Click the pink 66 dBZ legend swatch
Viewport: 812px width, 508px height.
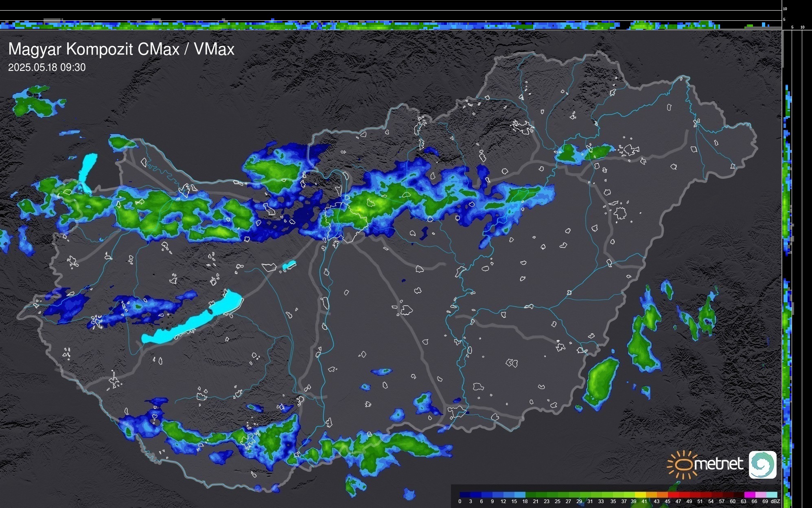pos(760,495)
